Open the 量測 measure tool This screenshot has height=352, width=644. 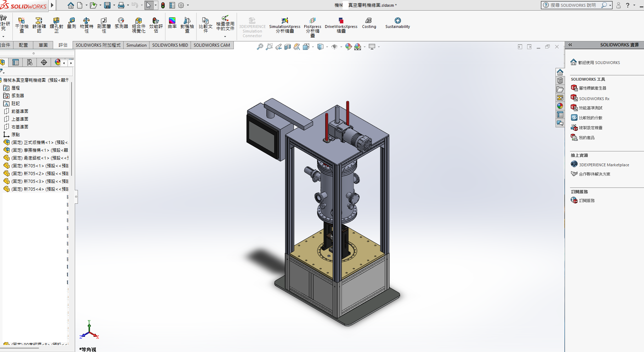72,23
